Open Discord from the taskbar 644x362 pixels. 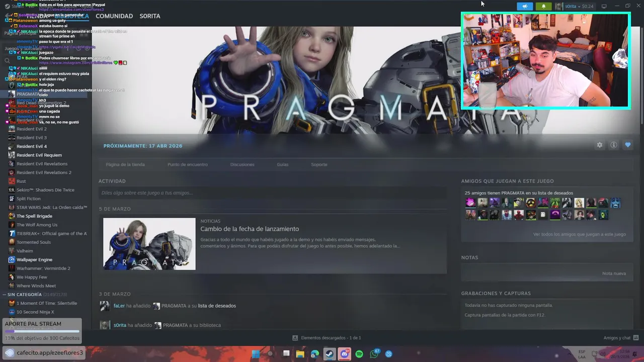(345, 354)
